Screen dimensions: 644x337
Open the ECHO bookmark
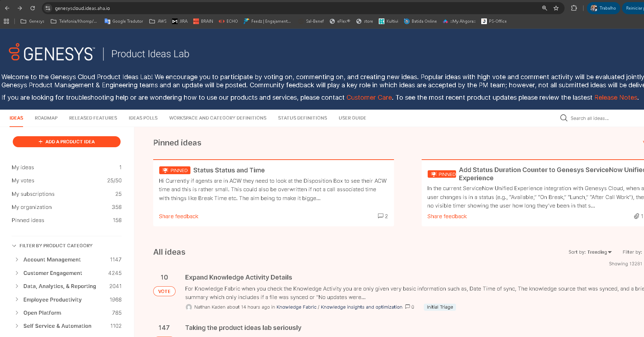pyautogui.click(x=228, y=21)
